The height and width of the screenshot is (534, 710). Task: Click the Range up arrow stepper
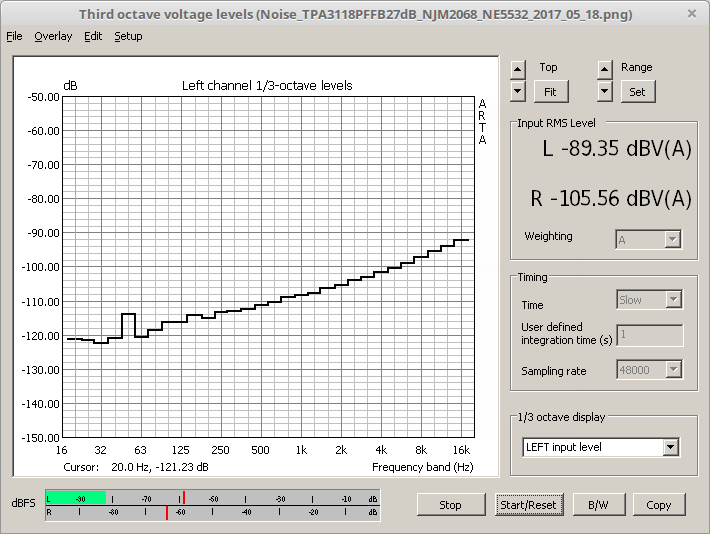pyautogui.click(x=605, y=69)
